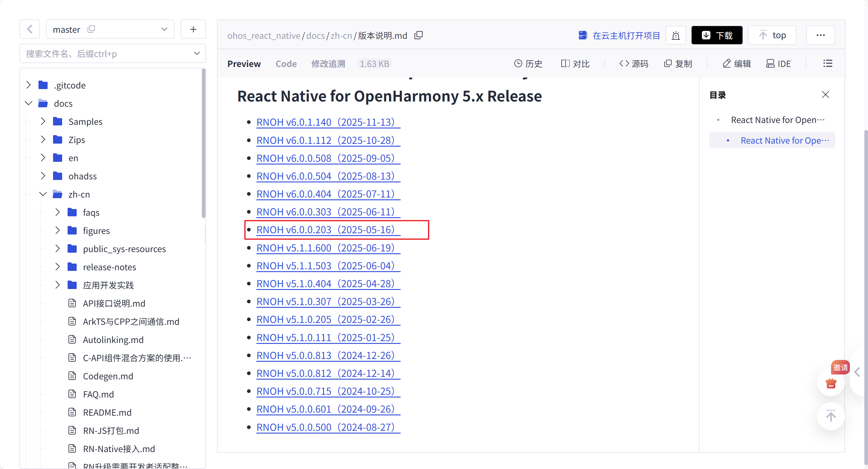
Task: Toggle the table of contents list icon
Action: [x=828, y=64]
